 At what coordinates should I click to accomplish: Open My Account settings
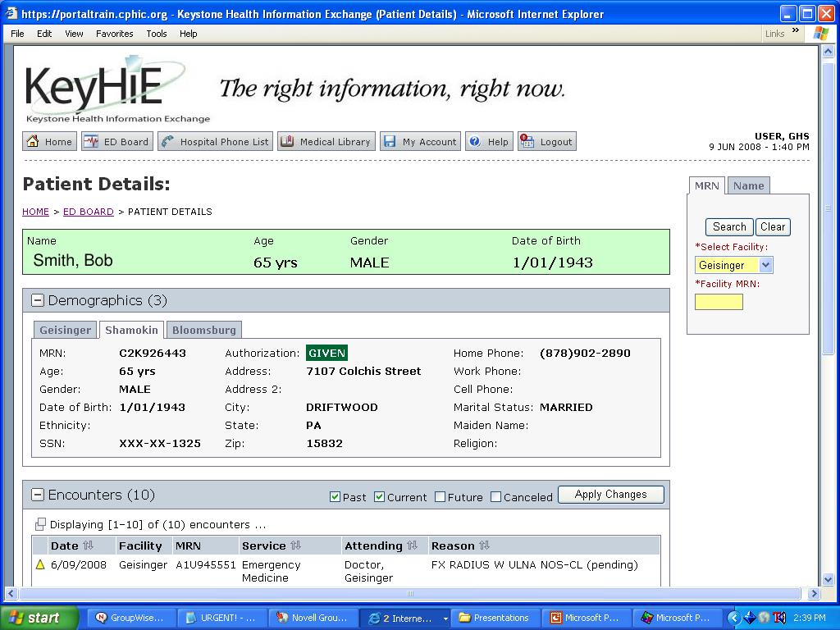[x=421, y=141]
